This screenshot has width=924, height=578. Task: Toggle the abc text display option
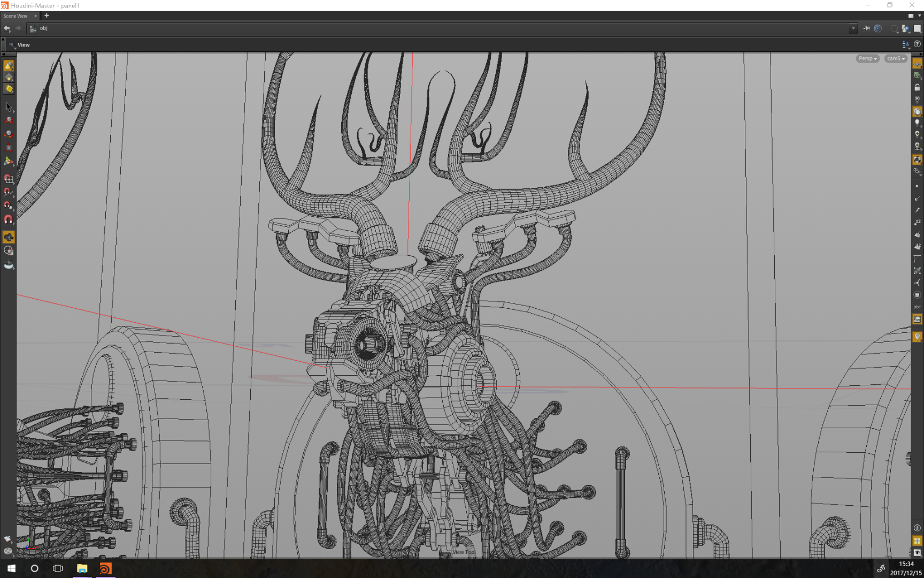pyautogui.click(x=917, y=307)
